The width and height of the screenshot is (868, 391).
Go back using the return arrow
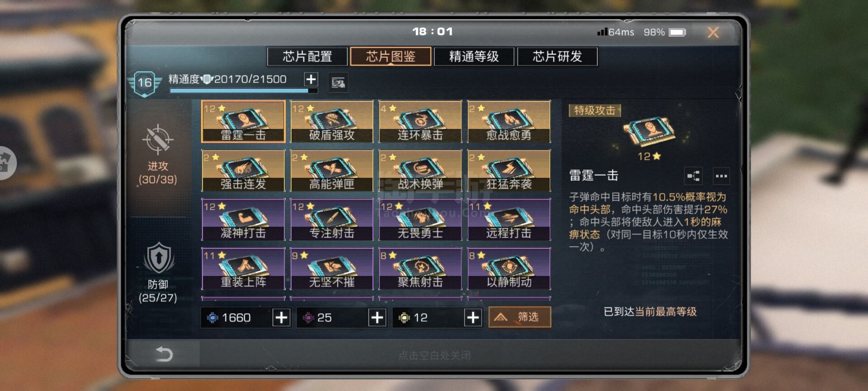tap(164, 354)
